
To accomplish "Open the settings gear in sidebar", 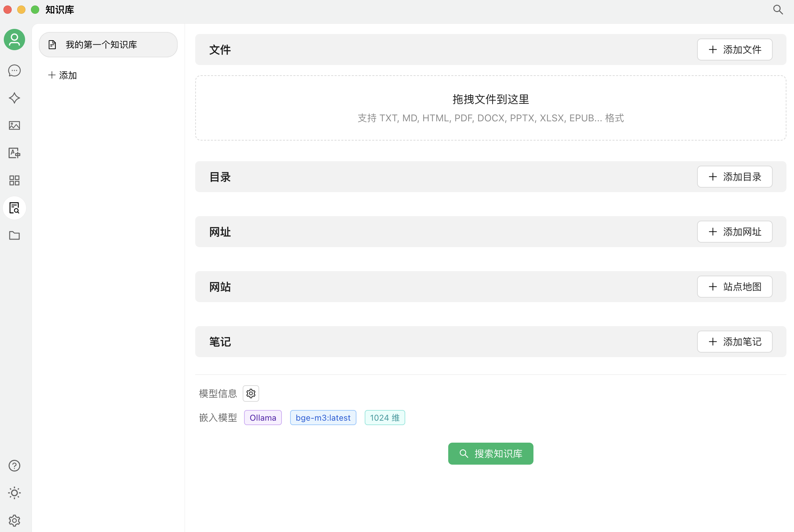I will click(x=14, y=521).
